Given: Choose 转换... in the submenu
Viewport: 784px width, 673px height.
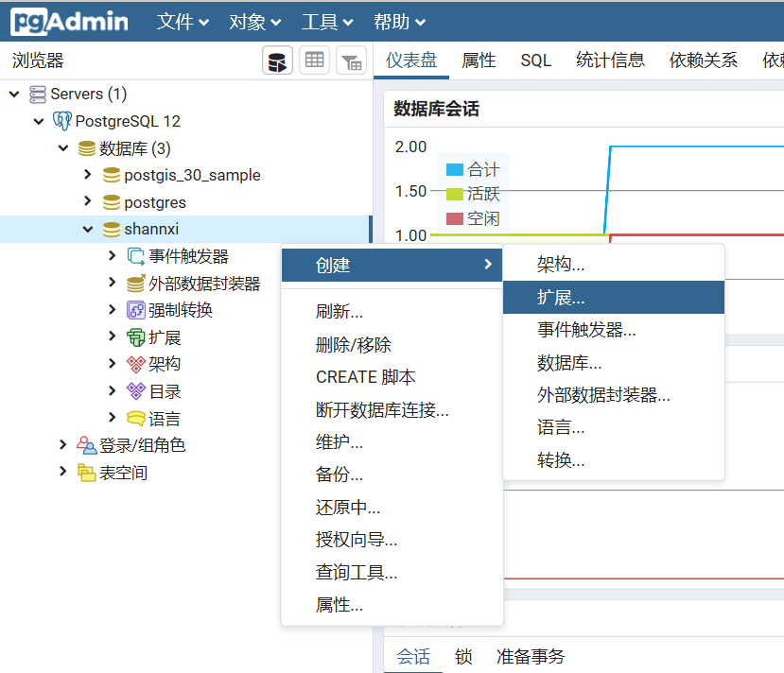Looking at the screenshot, I should 614,459.
